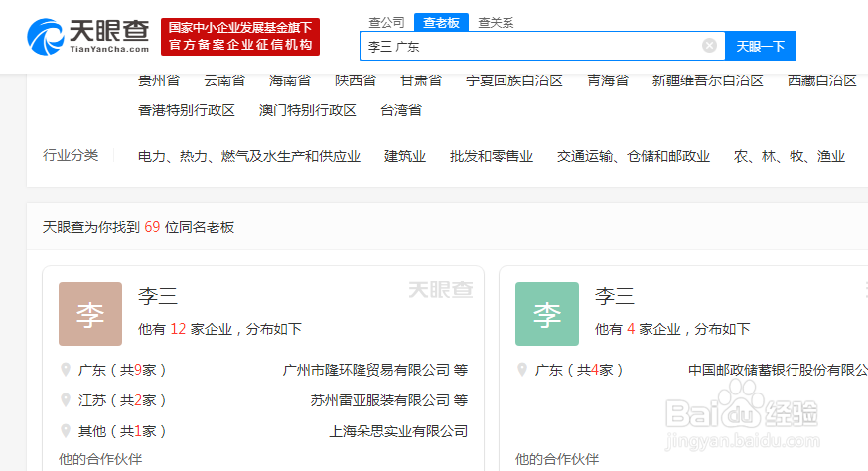Clear the search box text
Viewport: 868px width, 471px height.
[709, 46]
